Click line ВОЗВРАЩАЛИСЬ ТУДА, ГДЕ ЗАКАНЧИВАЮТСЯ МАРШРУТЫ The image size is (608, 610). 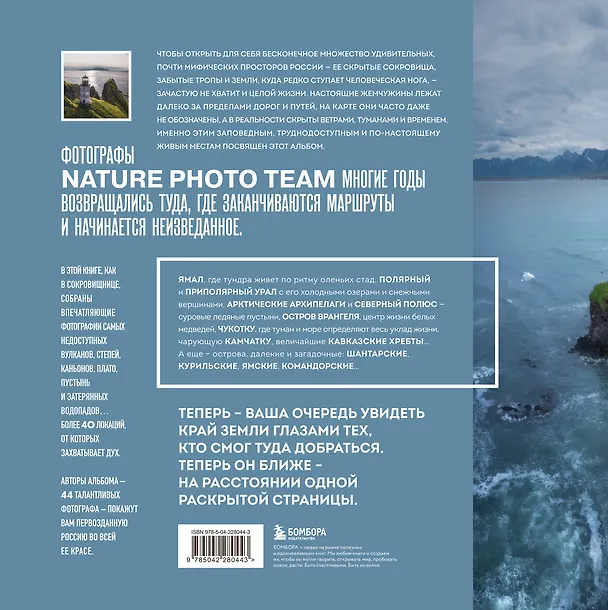tap(228, 203)
